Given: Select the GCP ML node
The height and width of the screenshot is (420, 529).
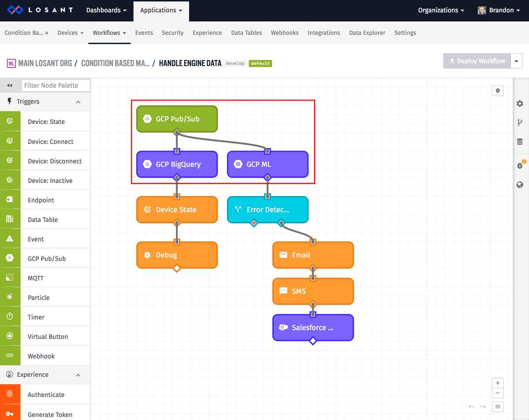Looking at the screenshot, I should pyautogui.click(x=268, y=164).
